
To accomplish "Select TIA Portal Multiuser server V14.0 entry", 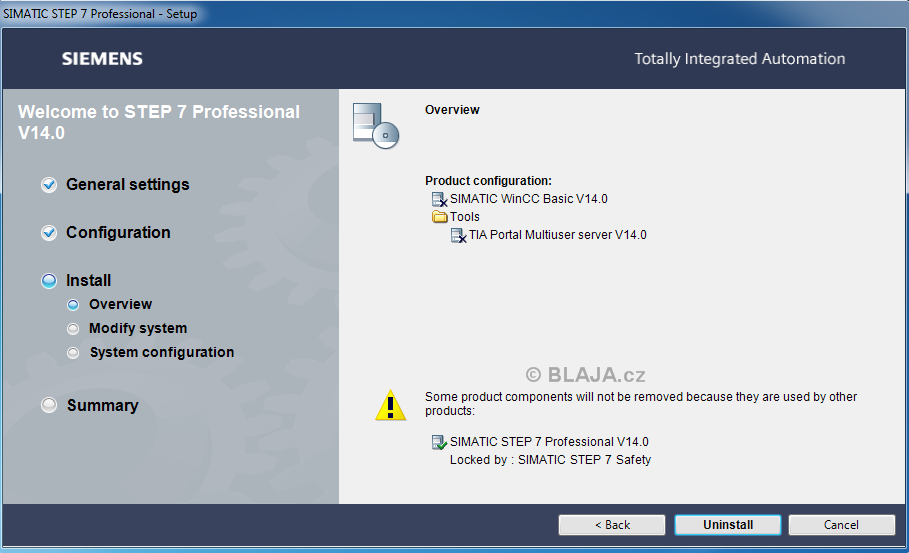I will [x=558, y=235].
